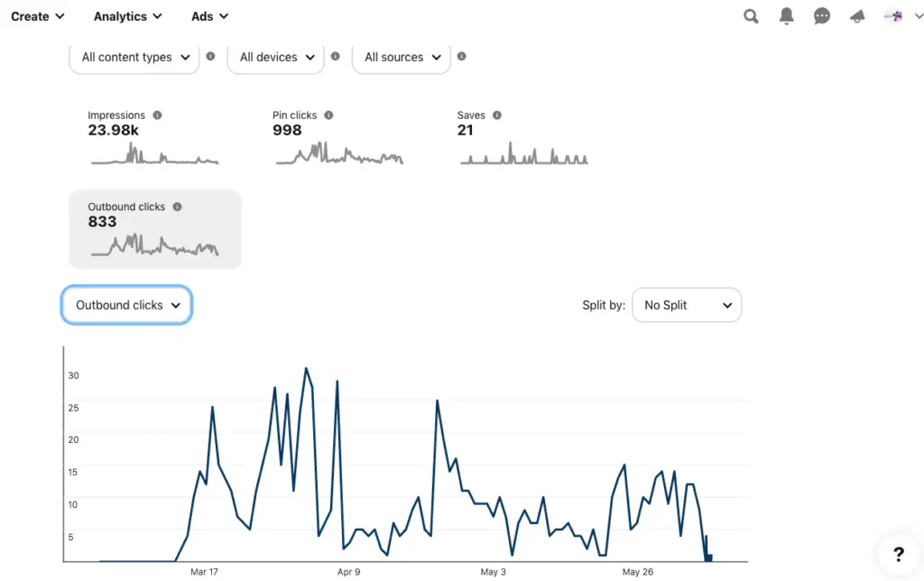
Task: Open the Ads menu
Action: (209, 16)
